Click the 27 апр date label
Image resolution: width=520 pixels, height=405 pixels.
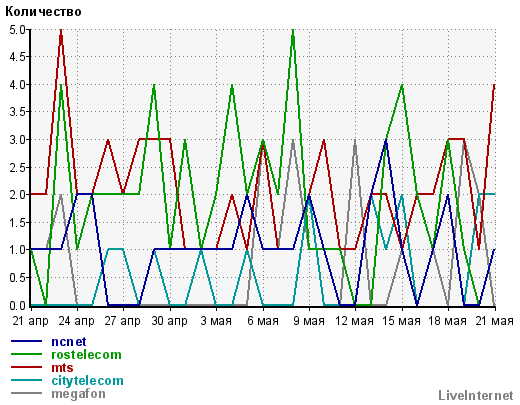click(x=122, y=321)
